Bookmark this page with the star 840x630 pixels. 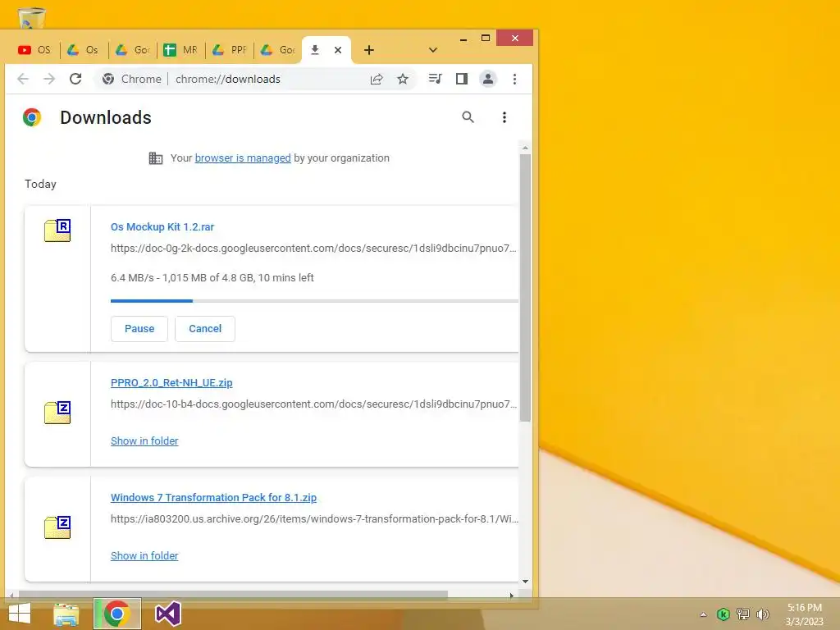click(x=403, y=79)
